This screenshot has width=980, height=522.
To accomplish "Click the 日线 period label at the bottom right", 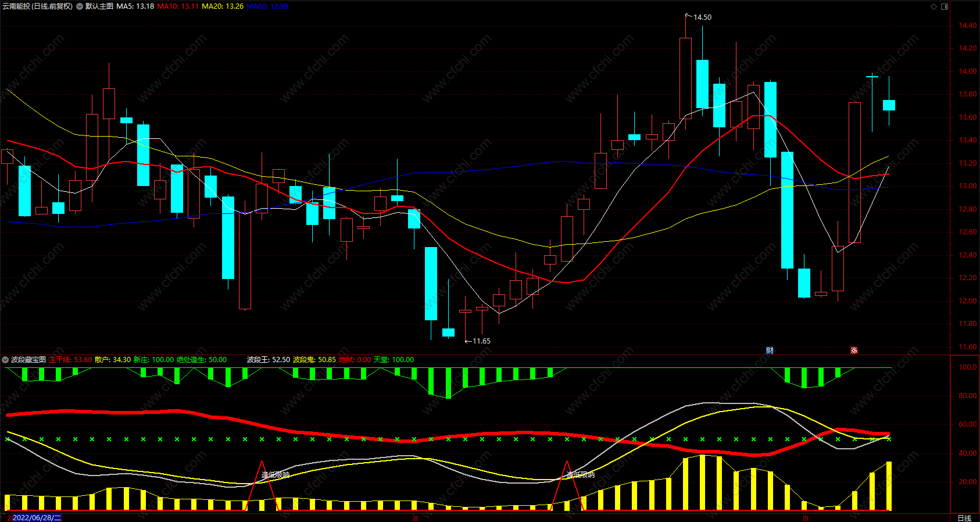I will (x=964, y=518).
